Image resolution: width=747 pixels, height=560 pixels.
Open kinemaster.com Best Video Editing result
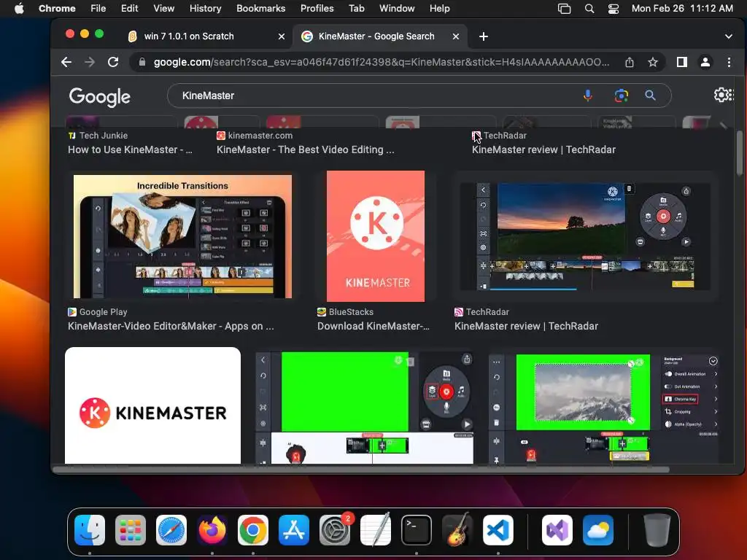point(306,149)
